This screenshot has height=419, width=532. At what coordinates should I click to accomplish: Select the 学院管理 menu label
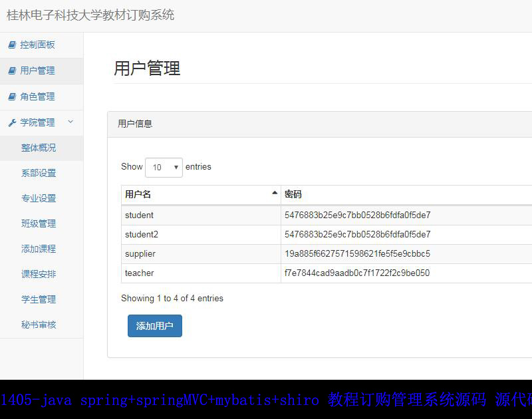(x=37, y=122)
